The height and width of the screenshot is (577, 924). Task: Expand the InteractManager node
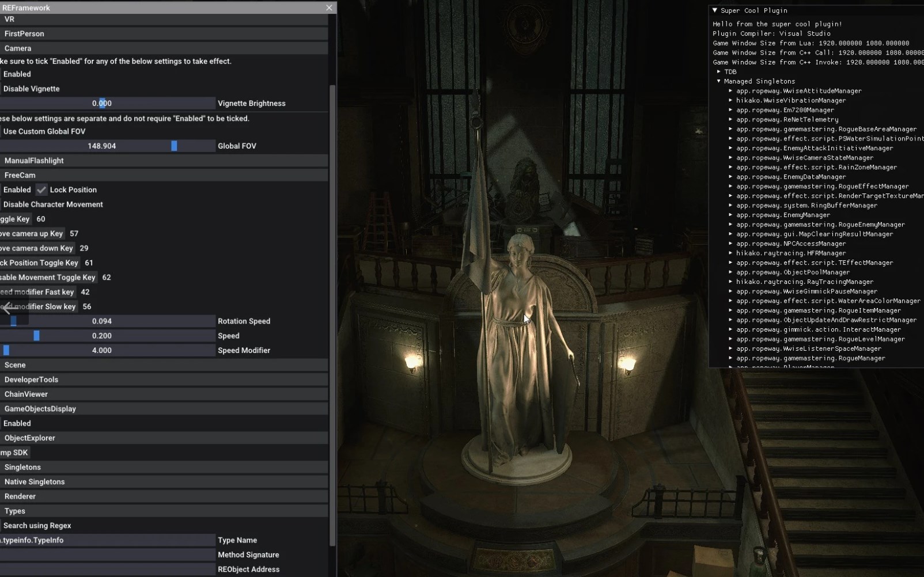730,329
